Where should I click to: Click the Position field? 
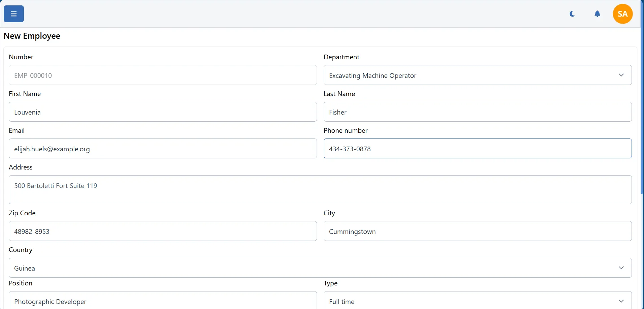[163, 301]
